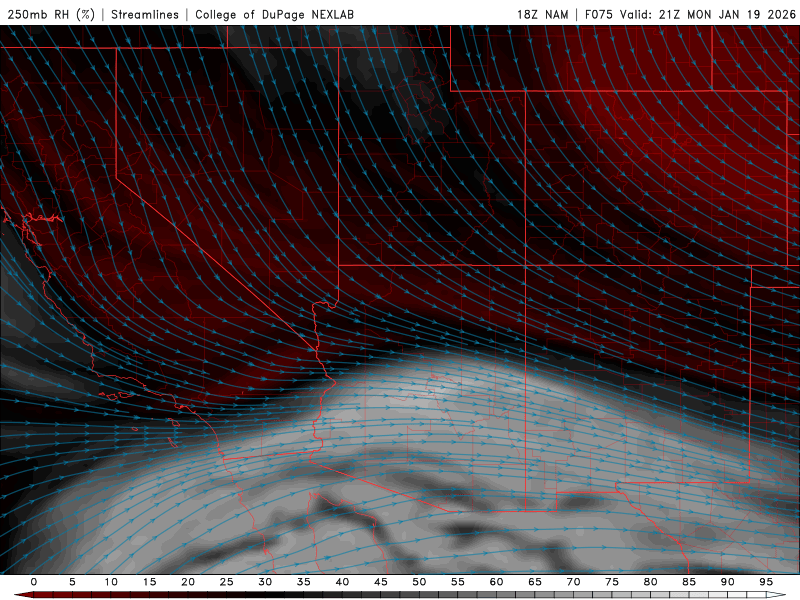Click 'College of DuPage NEXLAB' text
The height and width of the screenshot is (600, 800).
point(274,14)
